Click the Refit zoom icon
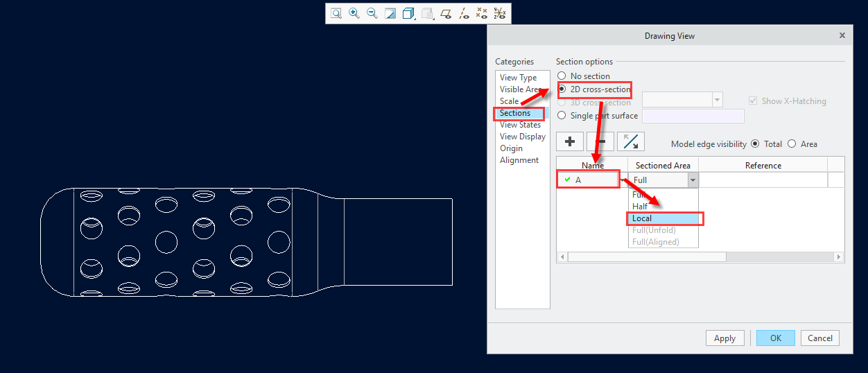Screen dimensions: 868x373 (x=336, y=13)
